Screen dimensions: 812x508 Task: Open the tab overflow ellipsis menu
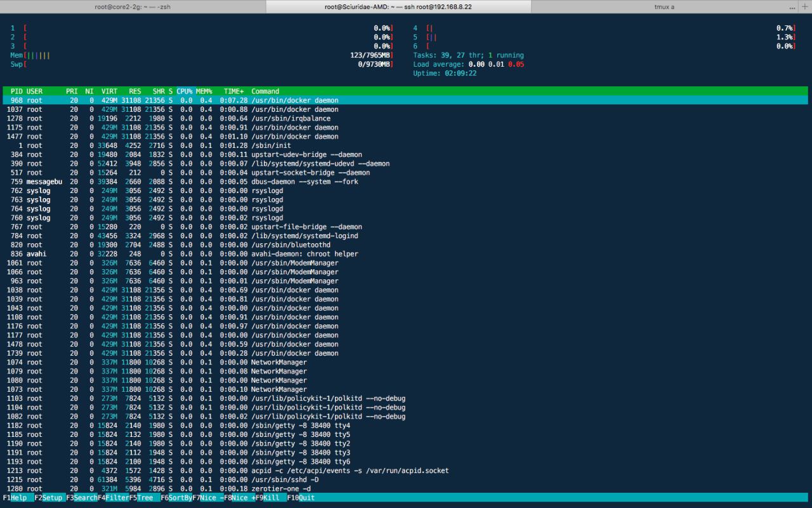(x=791, y=6)
